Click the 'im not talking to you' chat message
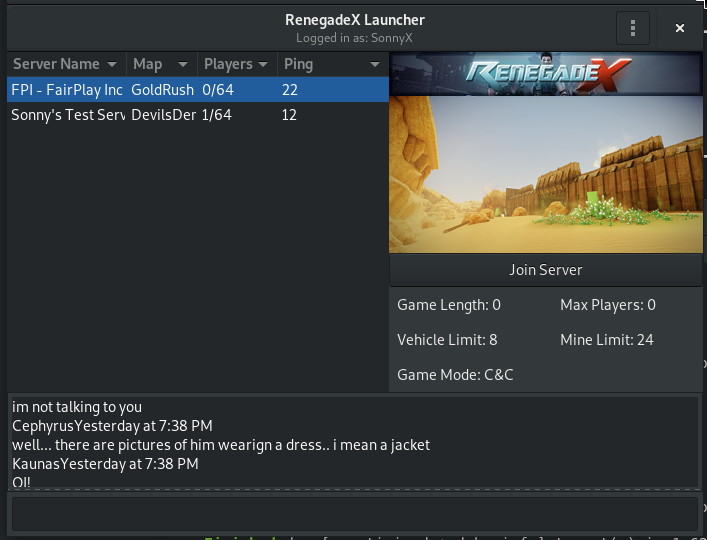 click(x=77, y=407)
